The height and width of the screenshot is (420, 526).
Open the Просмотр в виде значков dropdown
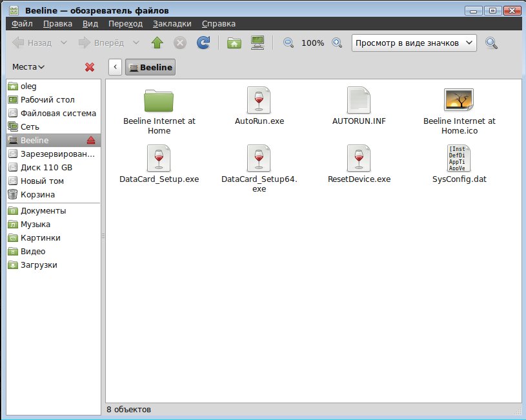click(414, 43)
